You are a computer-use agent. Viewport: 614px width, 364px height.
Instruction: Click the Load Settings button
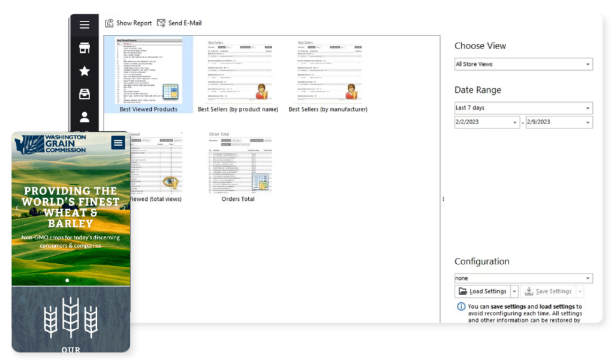coord(483,291)
